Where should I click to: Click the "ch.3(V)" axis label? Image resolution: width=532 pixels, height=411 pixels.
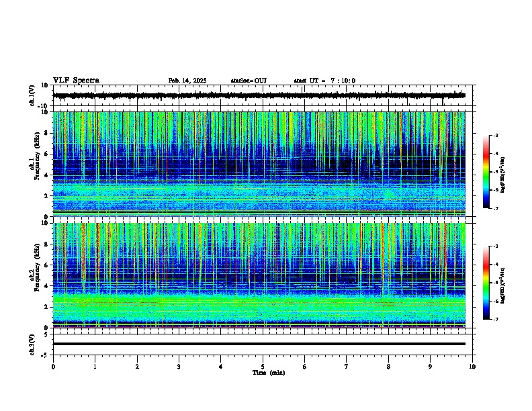click(32, 345)
